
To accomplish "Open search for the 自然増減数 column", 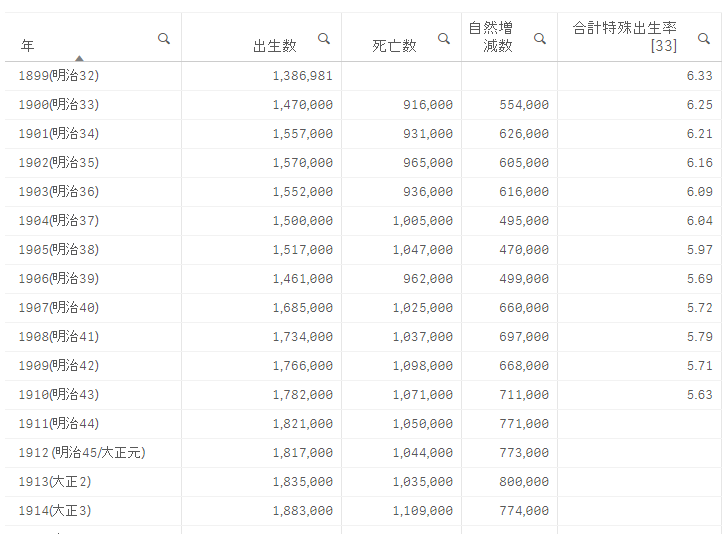I will (540, 39).
